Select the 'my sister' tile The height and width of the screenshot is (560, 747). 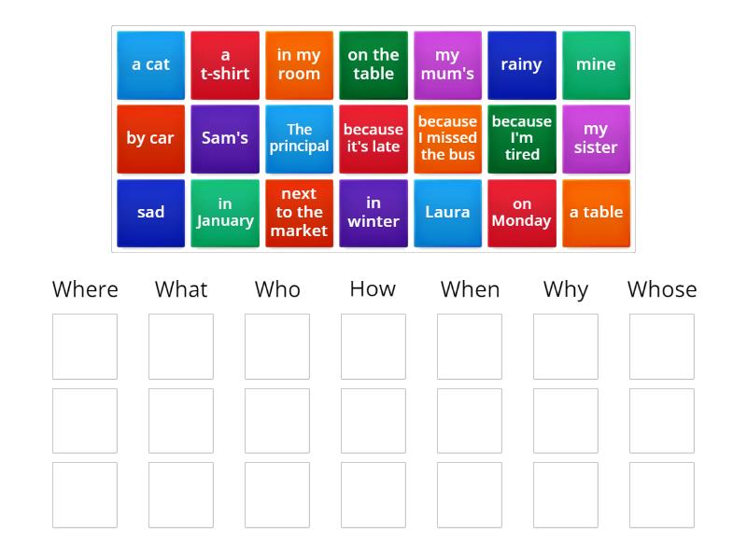point(597,138)
